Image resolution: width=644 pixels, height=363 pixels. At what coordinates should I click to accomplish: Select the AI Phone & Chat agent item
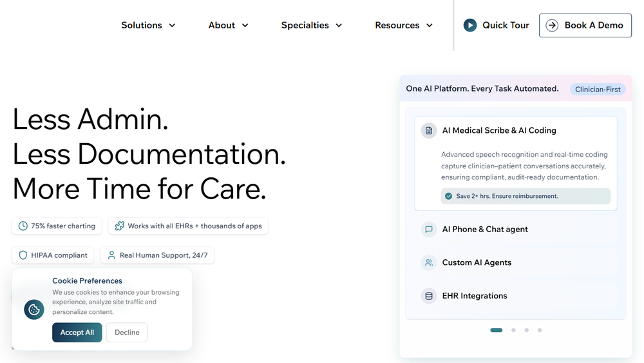[516, 230]
